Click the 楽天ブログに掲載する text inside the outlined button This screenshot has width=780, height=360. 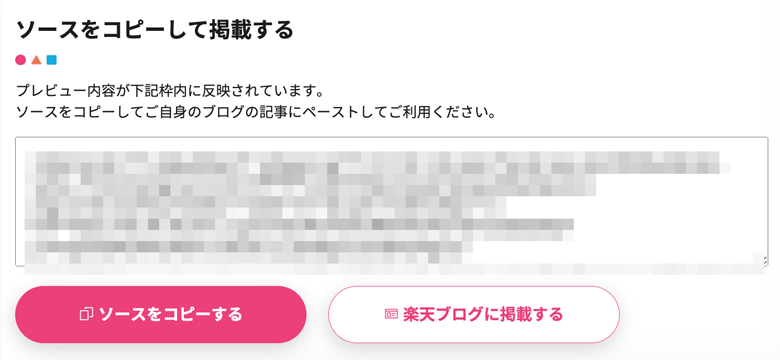coord(483,314)
